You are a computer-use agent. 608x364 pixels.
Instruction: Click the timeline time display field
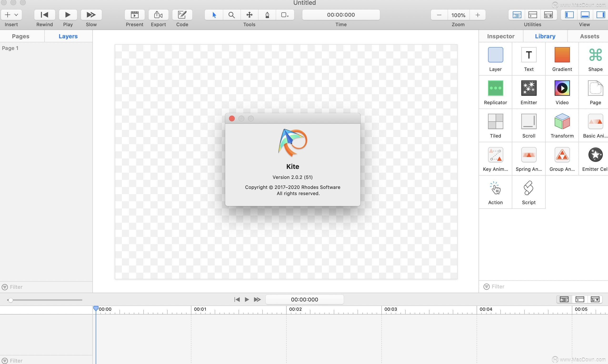304,300
